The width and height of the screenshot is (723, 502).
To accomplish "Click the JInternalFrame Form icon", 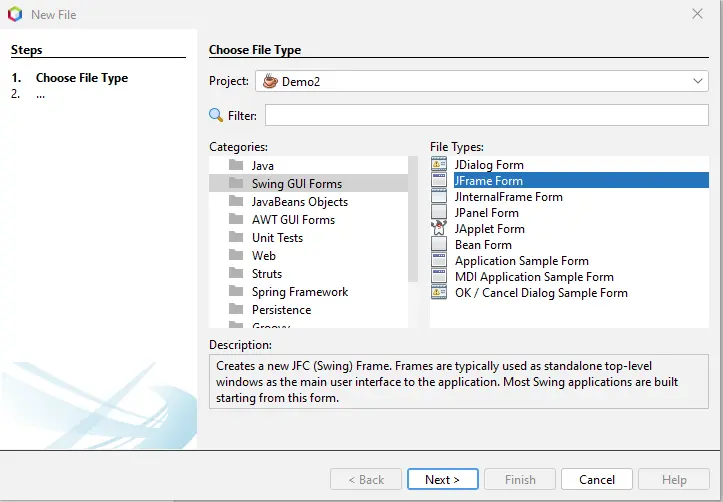I will [x=439, y=196].
